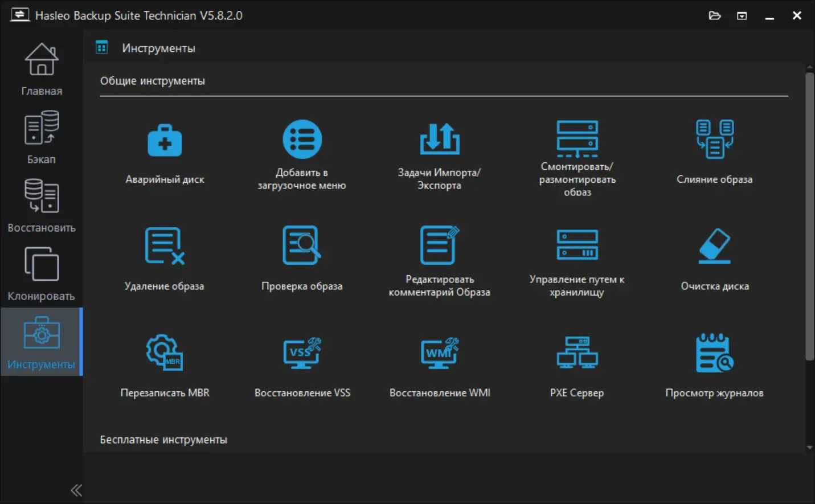Go to the Бэкап section
815x504 pixels.
click(42, 137)
